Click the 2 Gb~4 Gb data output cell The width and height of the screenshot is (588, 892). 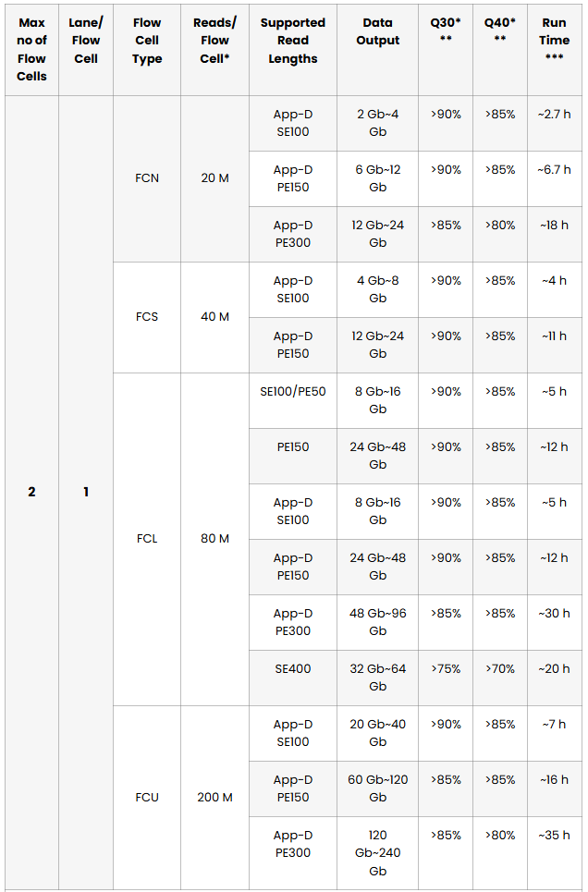[x=377, y=123]
